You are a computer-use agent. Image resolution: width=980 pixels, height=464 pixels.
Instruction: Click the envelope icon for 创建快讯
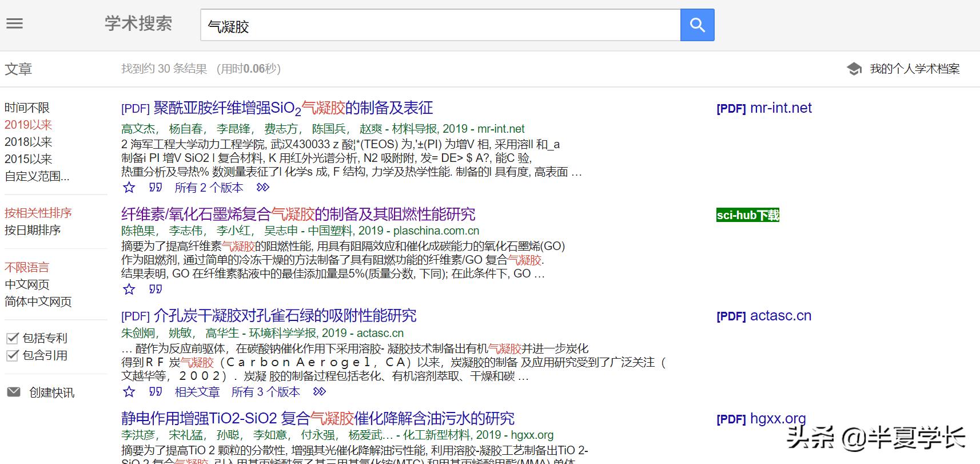(x=14, y=392)
